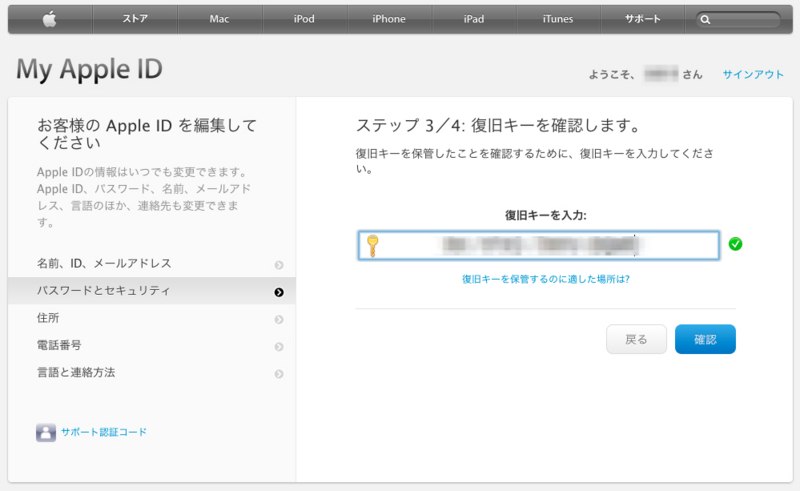Open 言語と連絡方法 sidebar item
Screen dimensions: 800x491
click(x=152, y=373)
